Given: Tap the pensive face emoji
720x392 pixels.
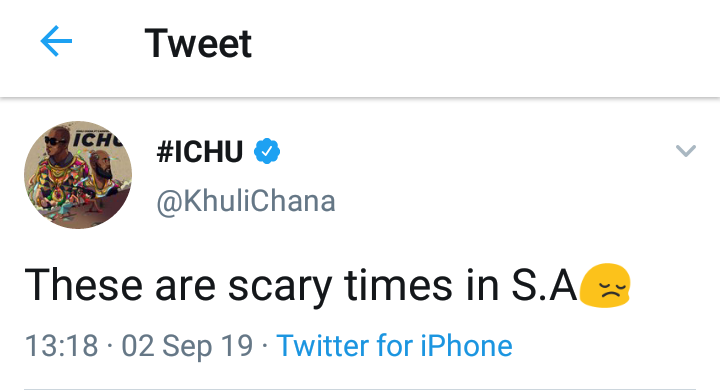Looking at the screenshot, I should [x=605, y=285].
